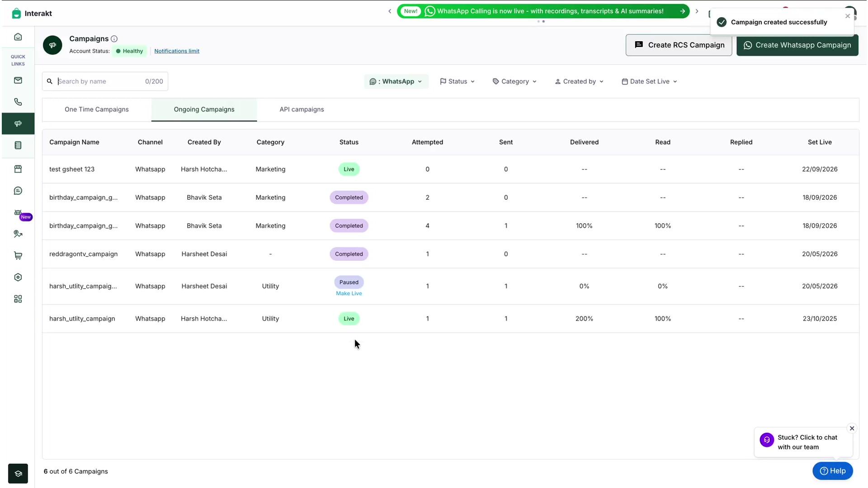The image size is (868, 488).
Task: Switch to One Time Campaigns tab
Action: (97, 109)
